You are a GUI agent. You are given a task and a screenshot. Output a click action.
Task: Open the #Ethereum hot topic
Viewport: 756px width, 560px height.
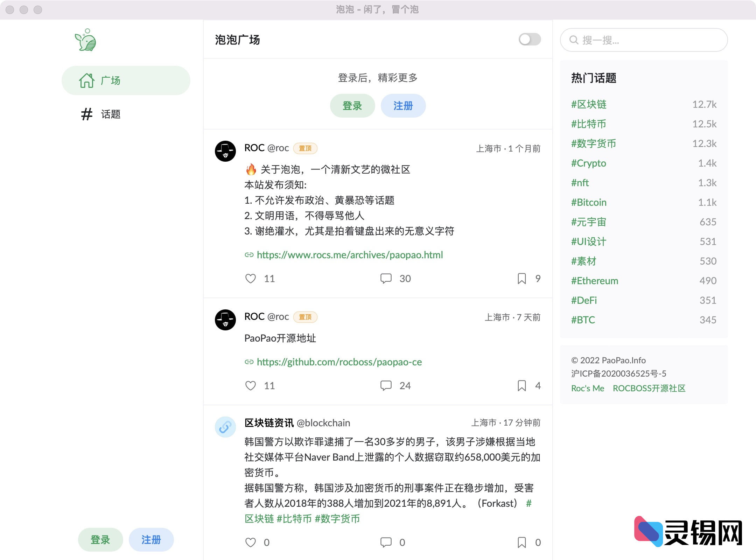[x=594, y=280]
